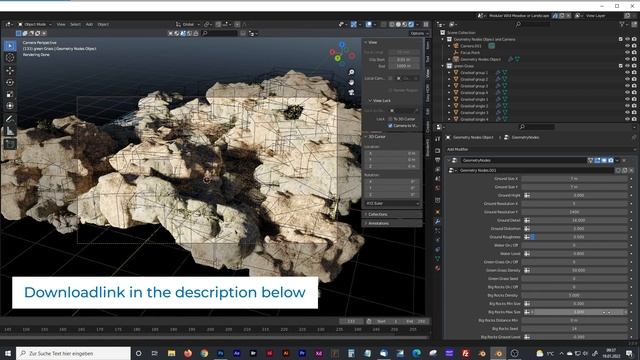Screen dimensions: 640x360
Task: Open the Object Mode dropdown
Action: pyautogui.click(x=35, y=24)
